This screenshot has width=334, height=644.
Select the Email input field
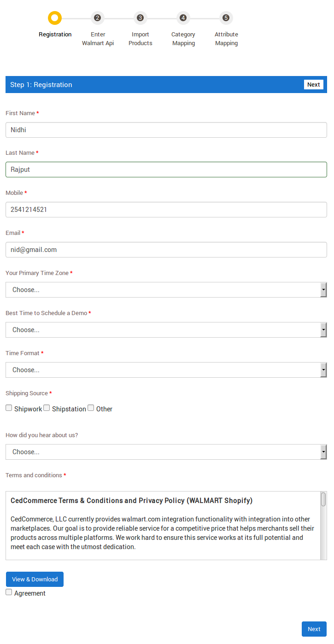[166, 250]
